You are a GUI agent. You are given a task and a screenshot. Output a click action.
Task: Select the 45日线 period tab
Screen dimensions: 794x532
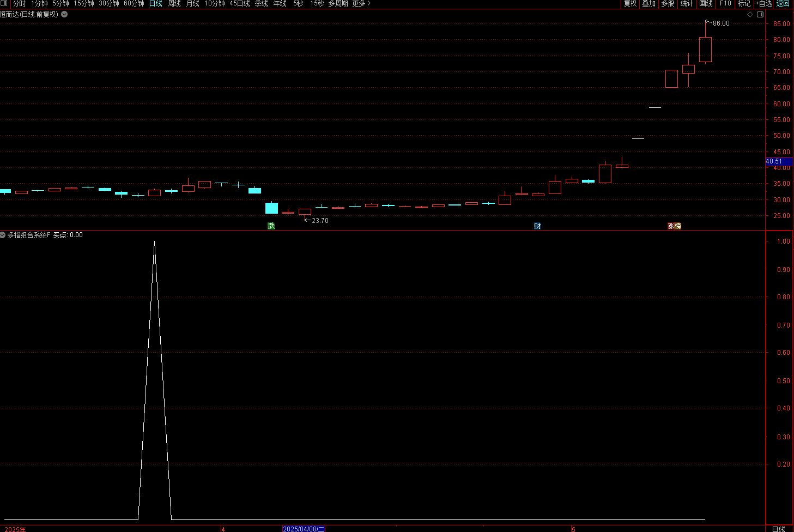click(x=240, y=3)
